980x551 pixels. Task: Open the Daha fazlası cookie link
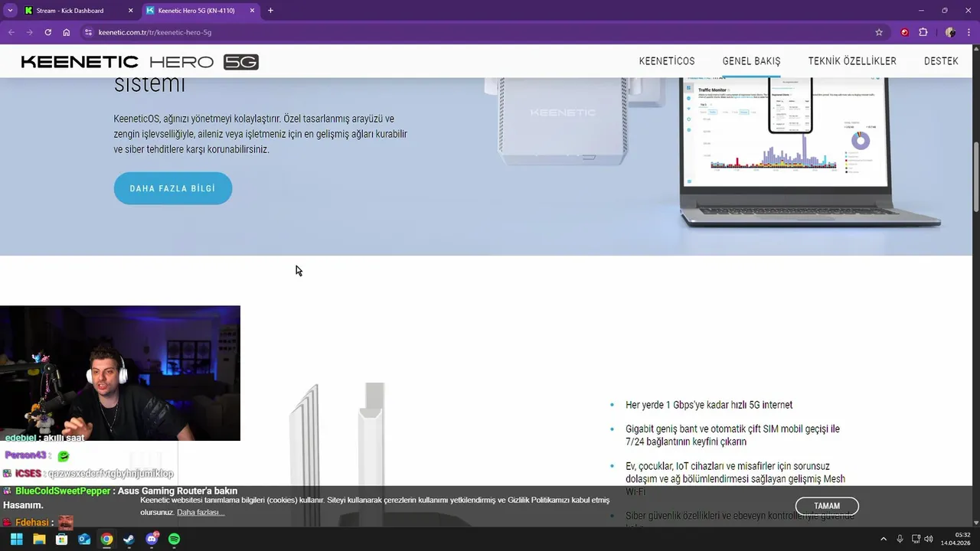(x=201, y=512)
